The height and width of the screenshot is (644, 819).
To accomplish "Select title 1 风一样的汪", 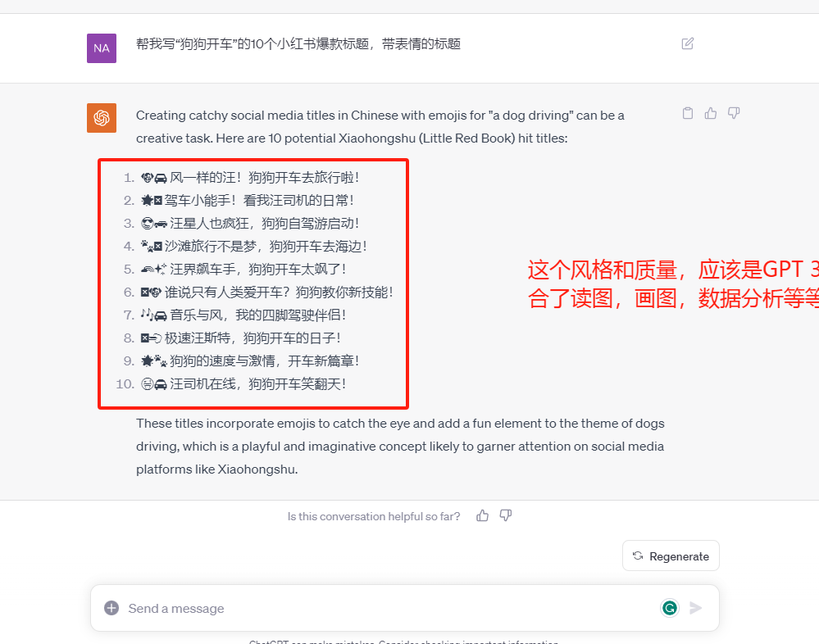I will click(x=250, y=178).
